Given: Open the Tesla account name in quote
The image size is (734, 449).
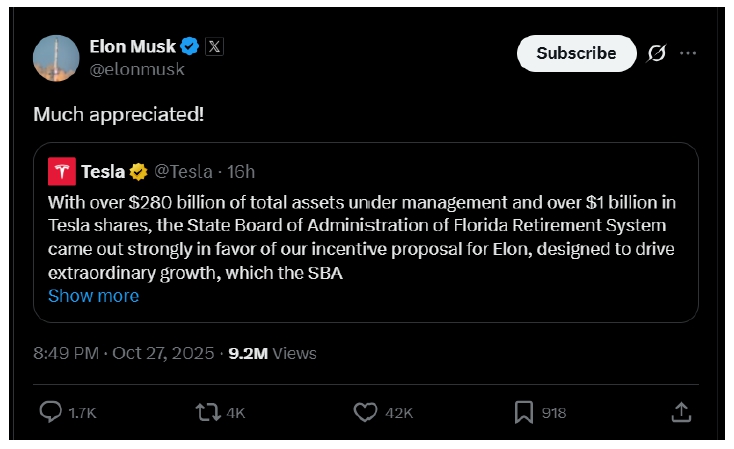Looking at the screenshot, I should click(103, 172).
